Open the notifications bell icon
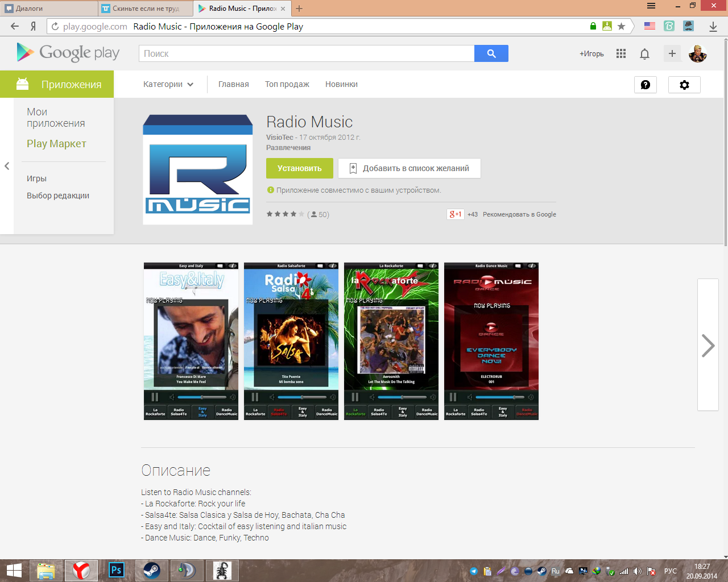 [x=644, y=53]
